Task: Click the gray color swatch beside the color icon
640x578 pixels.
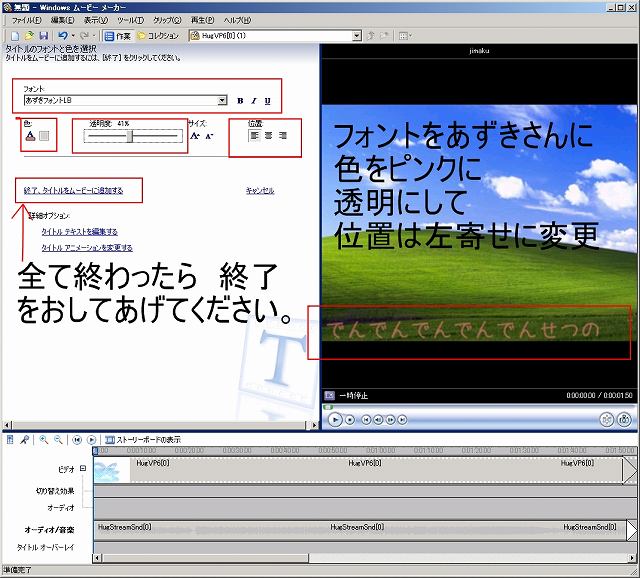Action: [x=44, y=136]
